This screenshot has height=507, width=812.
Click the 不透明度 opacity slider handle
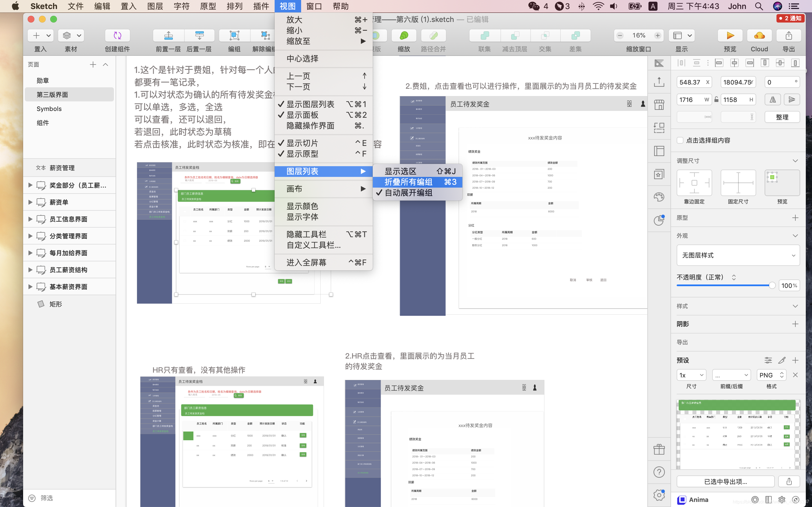click(x=772, y=285)
